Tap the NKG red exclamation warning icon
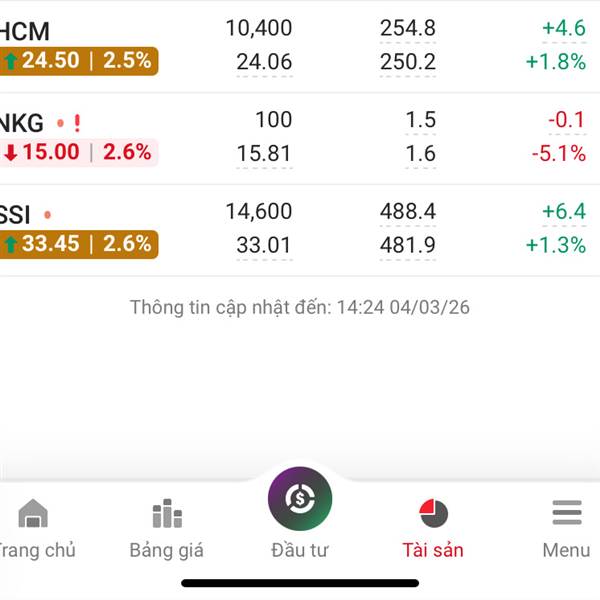Image resolution: width=600 pixels, height=600 pixels. [x=77, y=123]
